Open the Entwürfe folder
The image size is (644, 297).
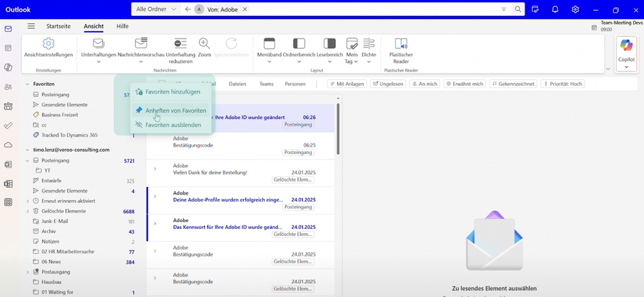[x=52, y=181]
